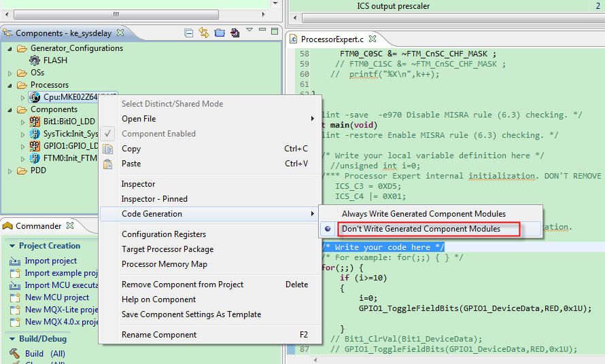Expand the OSs tree node
Image resolution: width=605 pixels, height=364 pixels.
coord(10,73)
